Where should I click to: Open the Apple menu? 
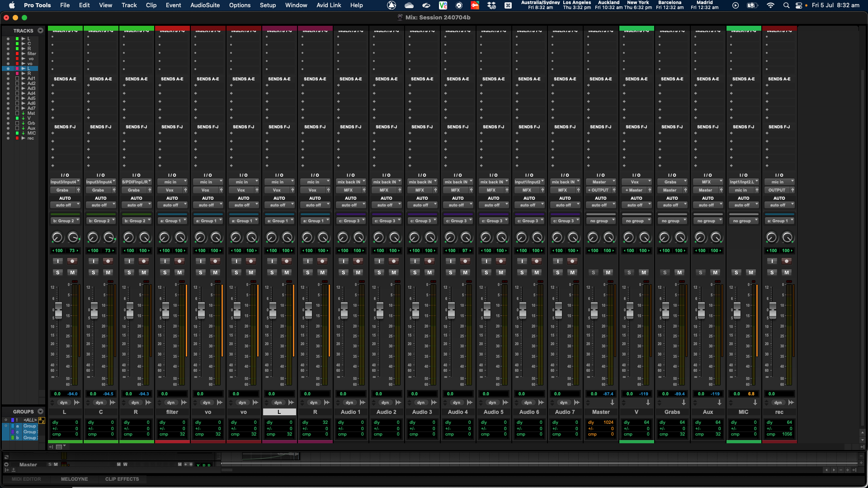[12, 5]
